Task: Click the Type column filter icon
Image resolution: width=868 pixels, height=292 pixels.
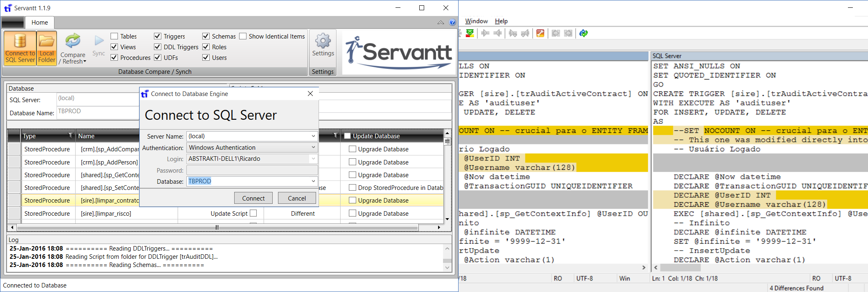Action: [70, 136]
